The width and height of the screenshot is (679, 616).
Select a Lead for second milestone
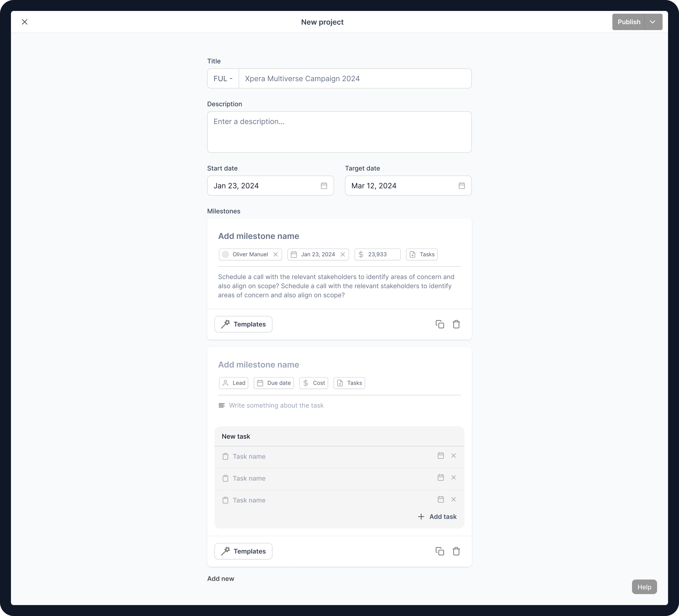point(233,383)
